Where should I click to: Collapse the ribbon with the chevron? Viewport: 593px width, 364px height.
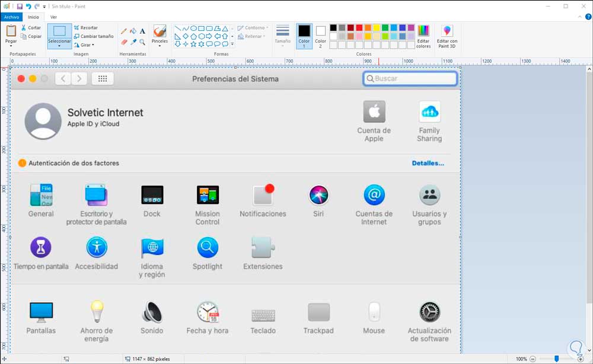580,17
